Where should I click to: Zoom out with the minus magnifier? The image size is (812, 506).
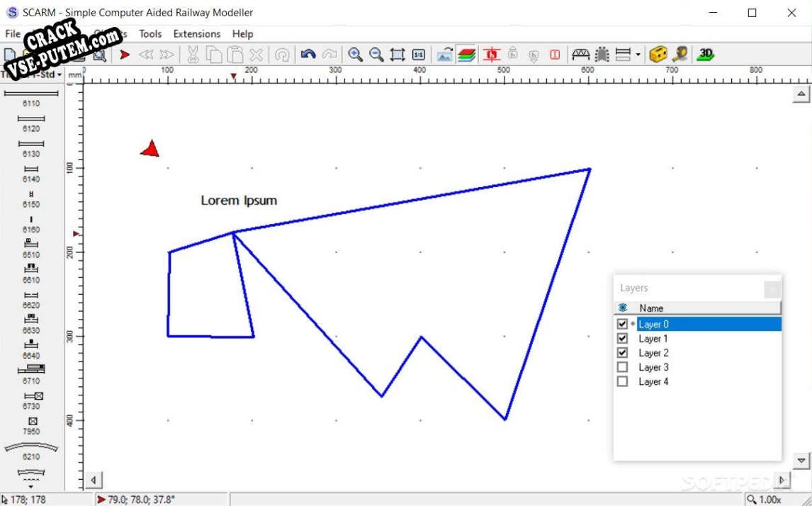[376, 55]
